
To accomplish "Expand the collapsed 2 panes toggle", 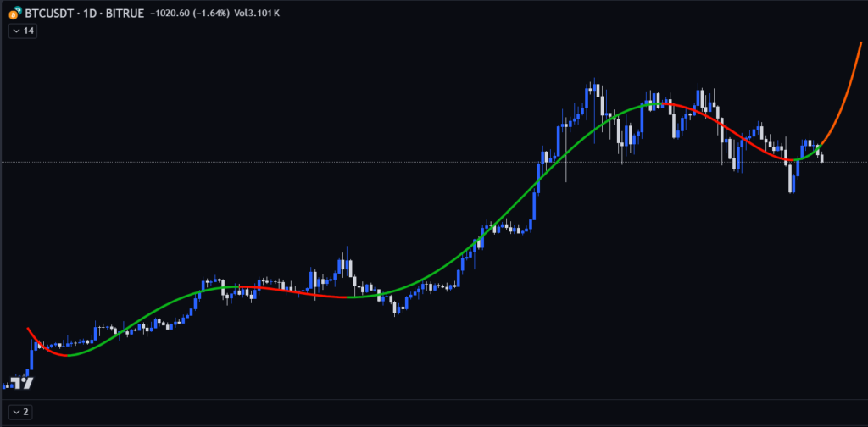I will tap(20, 412).
